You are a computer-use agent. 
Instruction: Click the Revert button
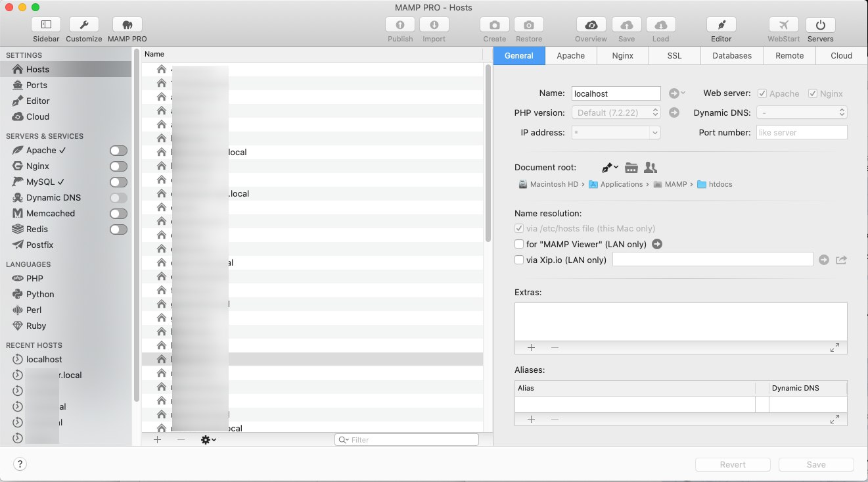click(733, 464)
